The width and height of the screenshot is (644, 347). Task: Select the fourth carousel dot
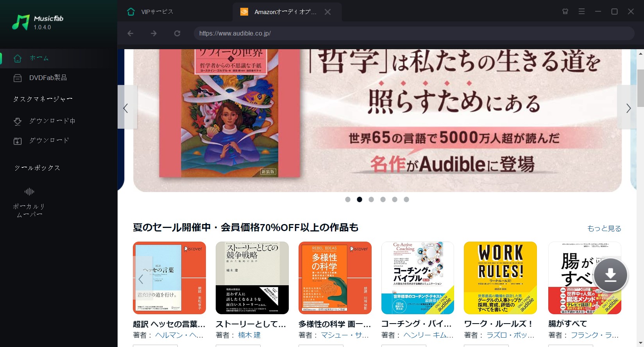(383, 199)
